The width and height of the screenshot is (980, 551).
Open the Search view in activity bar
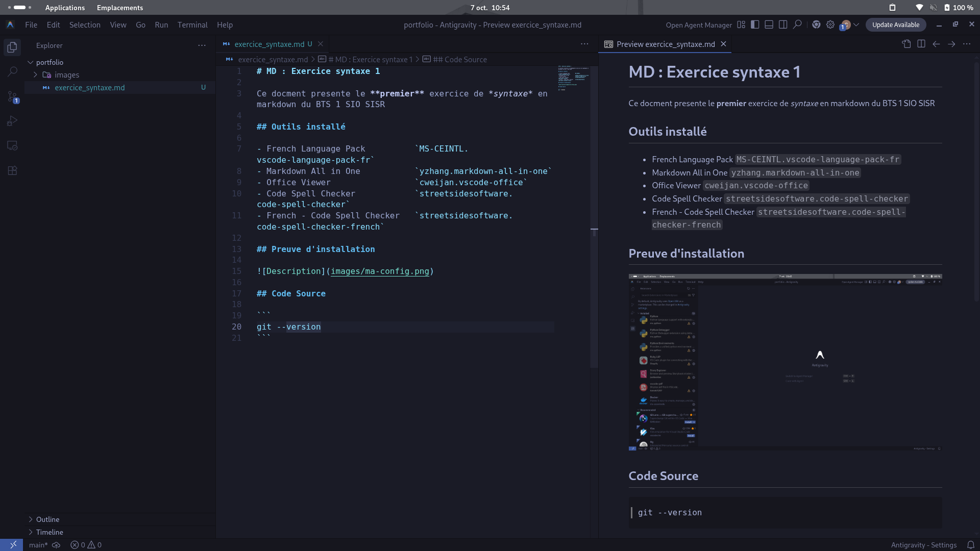[x=12, y=72]
